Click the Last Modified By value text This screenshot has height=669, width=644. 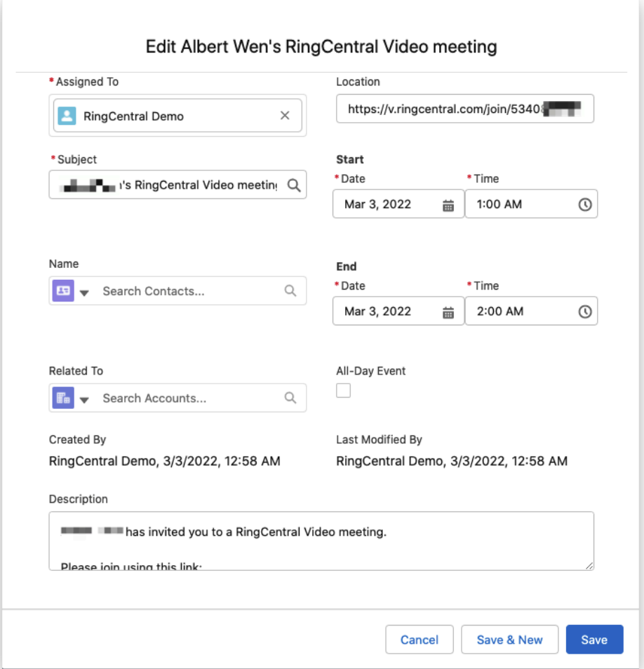click(x=452, y=461)
